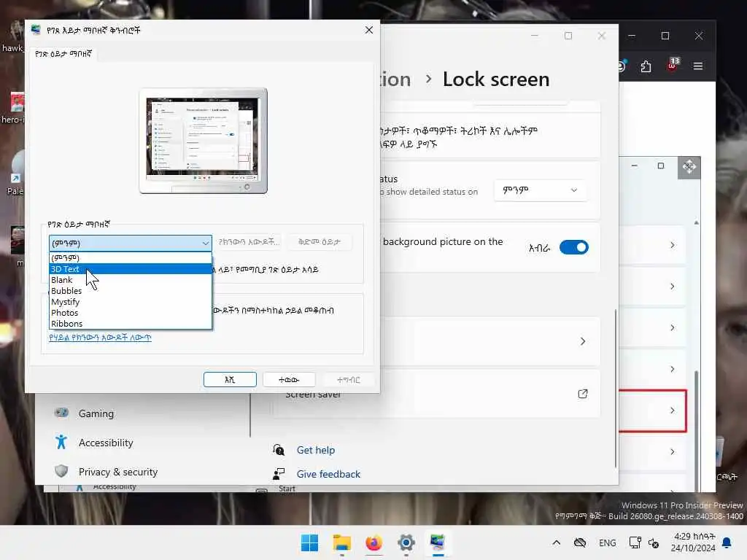Viewport: 747px width, 560px height.
Task: Click the OK button እሺ
Action: (x=230, y=379)
